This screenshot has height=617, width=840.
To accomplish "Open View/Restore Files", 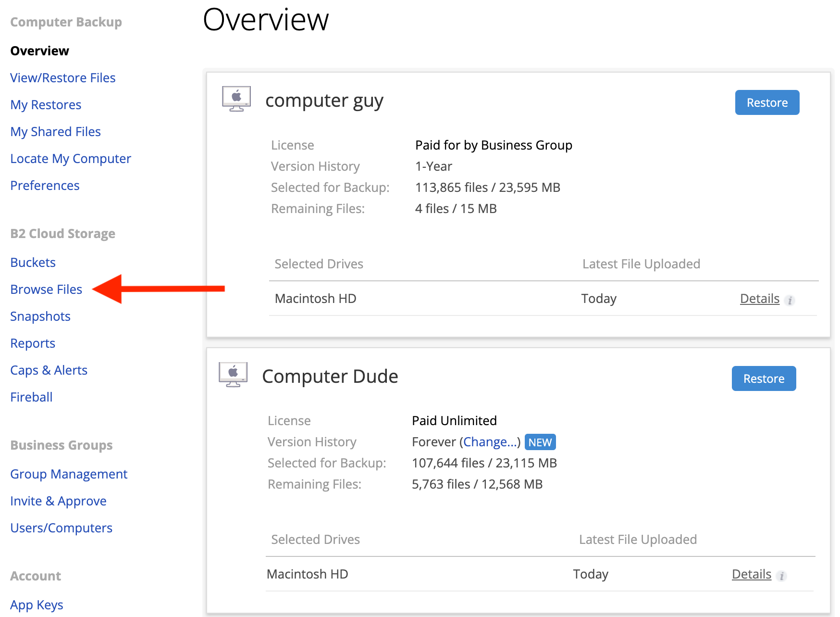I will coord(63,78).
